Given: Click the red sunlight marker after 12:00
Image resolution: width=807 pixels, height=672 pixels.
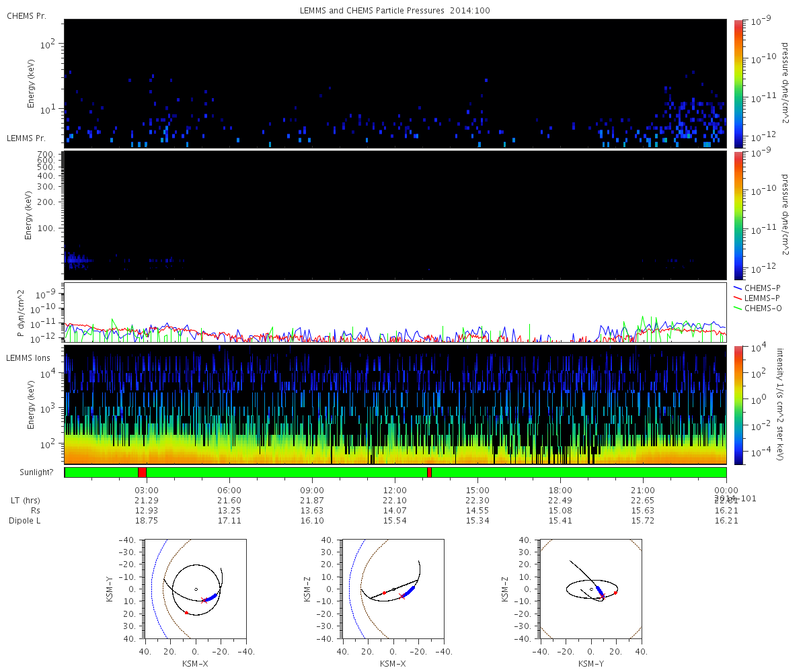Looking at the screenshot, I should tap(429, 472).
